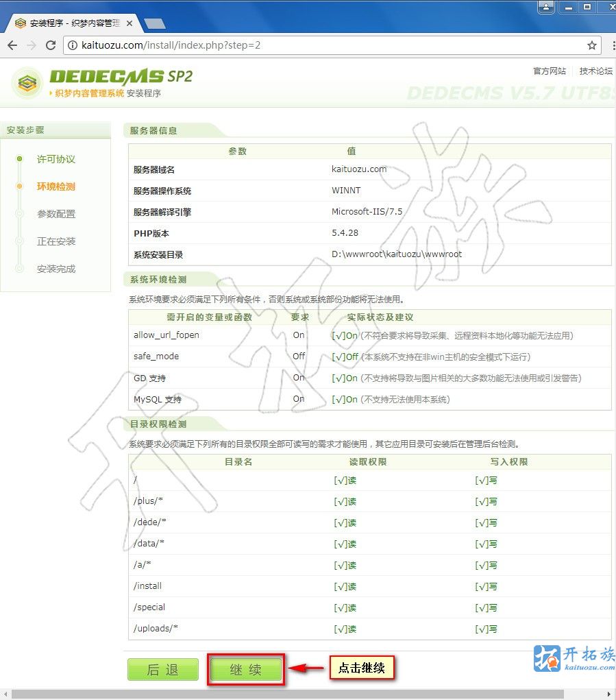Click the /data/* directory name

[149, 543]
